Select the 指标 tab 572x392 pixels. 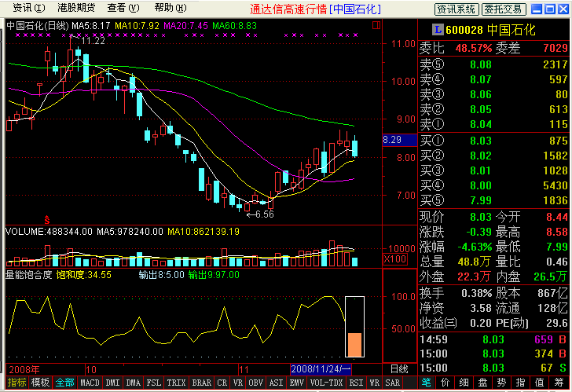(x=16, y=383)
